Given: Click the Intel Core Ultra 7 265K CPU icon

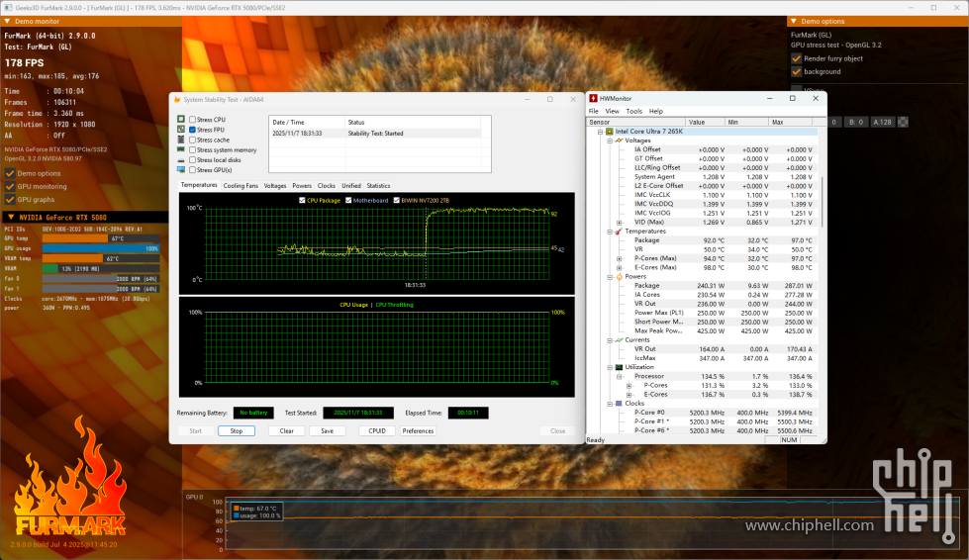Looking at the screenshot, I should (609, 131).
